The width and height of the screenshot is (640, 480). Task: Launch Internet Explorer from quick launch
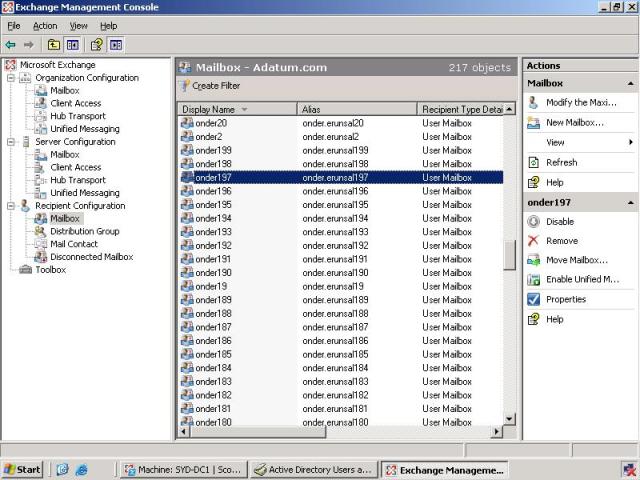pyautogui.click(x=82, y=470)
